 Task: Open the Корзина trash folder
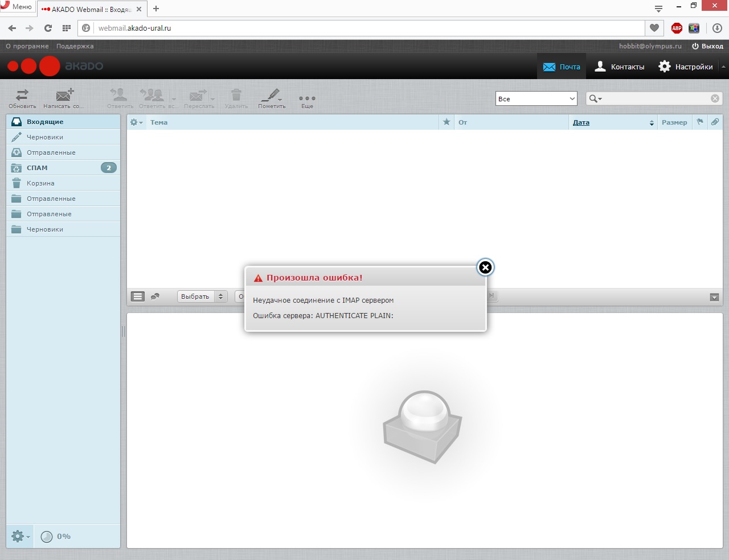(x=63, y=183)
